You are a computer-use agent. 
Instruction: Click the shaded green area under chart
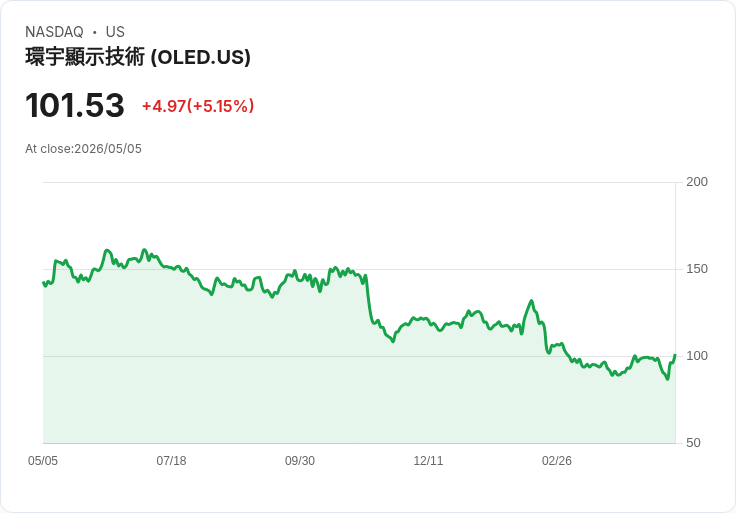[359, 399]
